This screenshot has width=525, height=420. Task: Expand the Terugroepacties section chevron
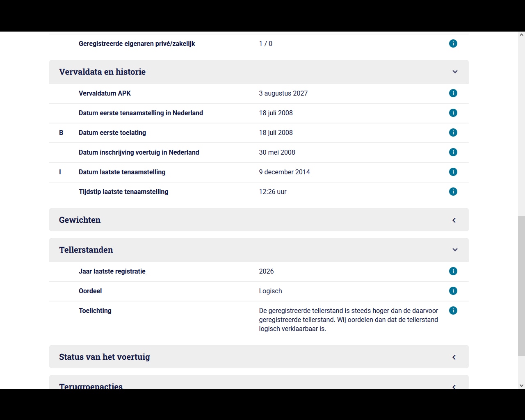coord(454,386)
